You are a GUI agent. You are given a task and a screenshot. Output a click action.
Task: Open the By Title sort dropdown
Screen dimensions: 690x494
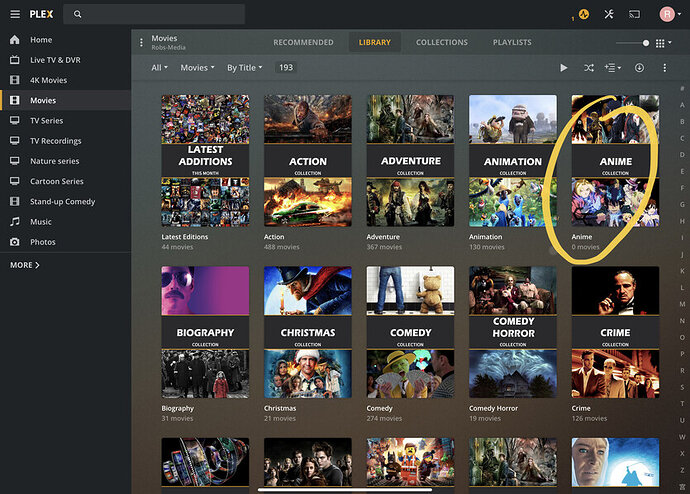245,68
